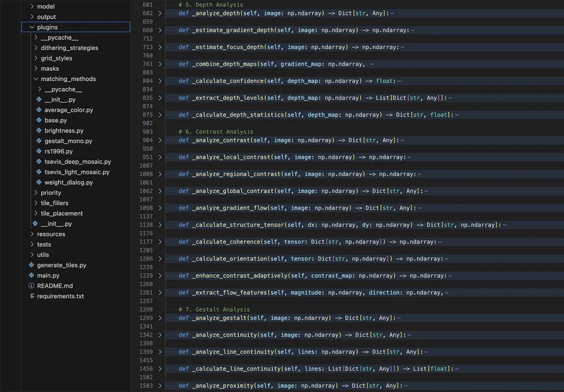Click Python icon beside average_color.py

coord(39,110)
